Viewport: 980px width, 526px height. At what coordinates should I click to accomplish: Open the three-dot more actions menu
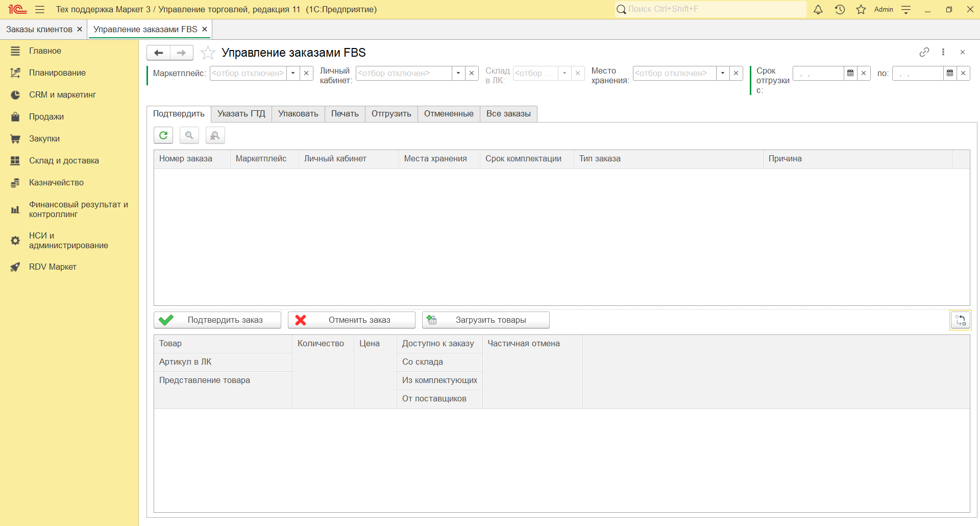coord(943,52)
